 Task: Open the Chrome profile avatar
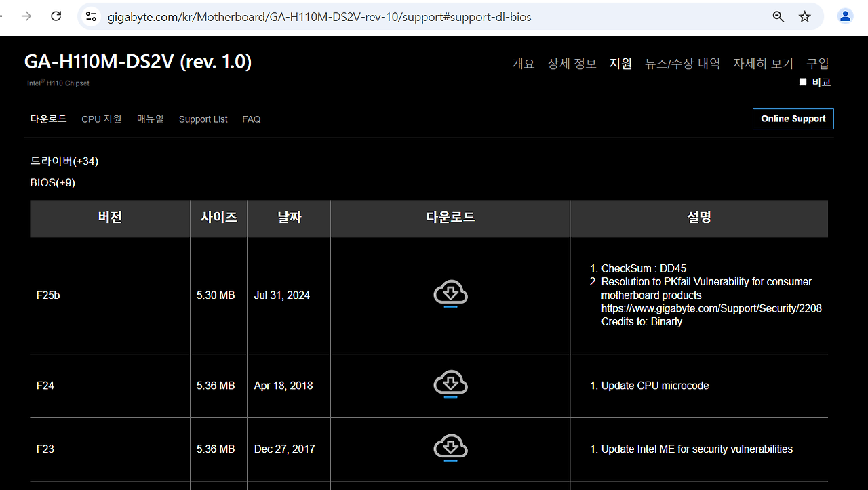845,16
